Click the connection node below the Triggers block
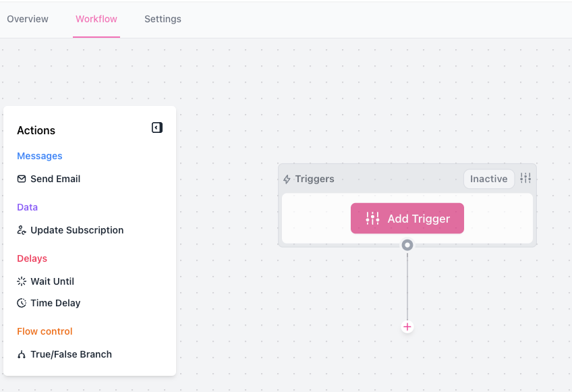This screenshot has width=572, height=392. pos(407,245)
